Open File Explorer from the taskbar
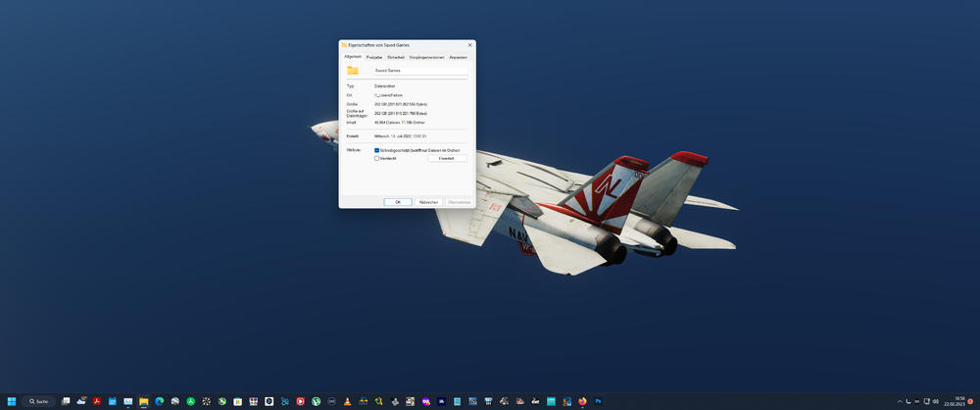Screen dimensions: 980x410 click(144, 401)
